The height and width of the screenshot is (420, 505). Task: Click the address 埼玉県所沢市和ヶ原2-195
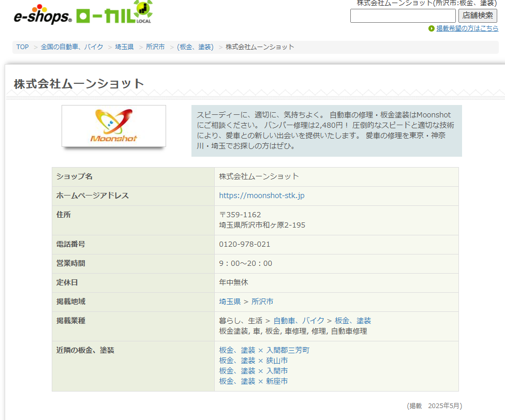click(262, 225)
